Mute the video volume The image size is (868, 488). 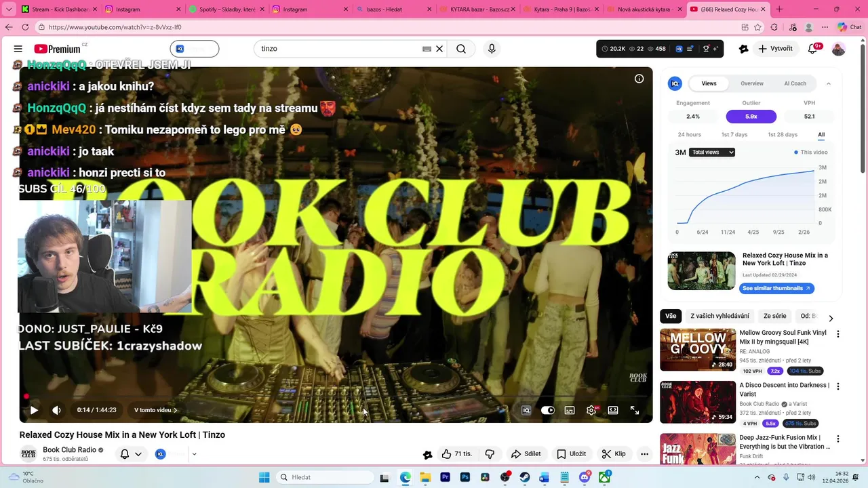pyautogui.click(x=56, y=410)
